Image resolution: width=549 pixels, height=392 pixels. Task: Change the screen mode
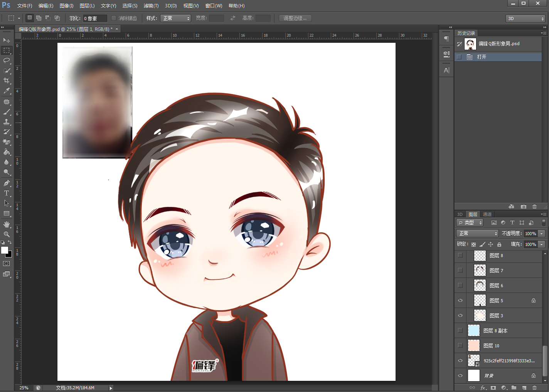(x=7, y=274)
